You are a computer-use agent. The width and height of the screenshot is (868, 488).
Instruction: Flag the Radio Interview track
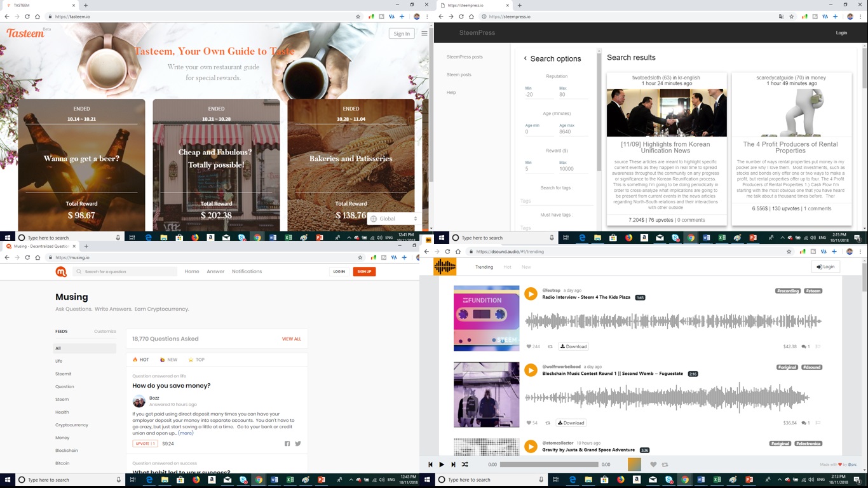pos(818,347)
